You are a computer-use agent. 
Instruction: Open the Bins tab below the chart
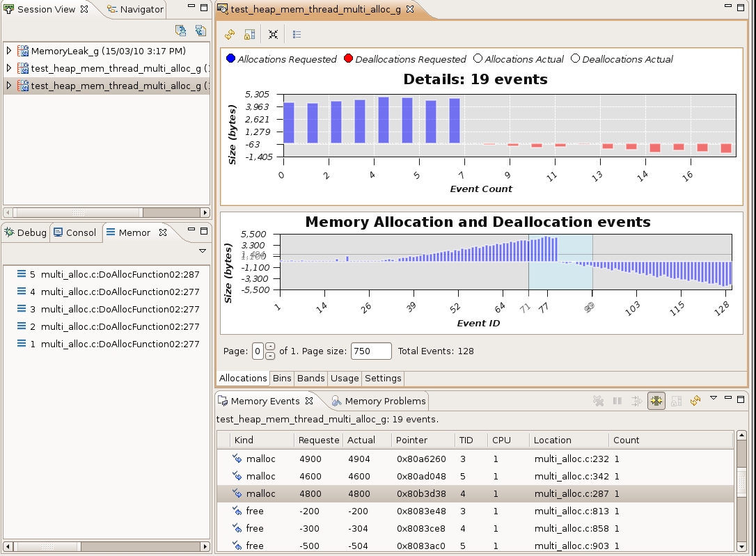[x=282, y=378]
